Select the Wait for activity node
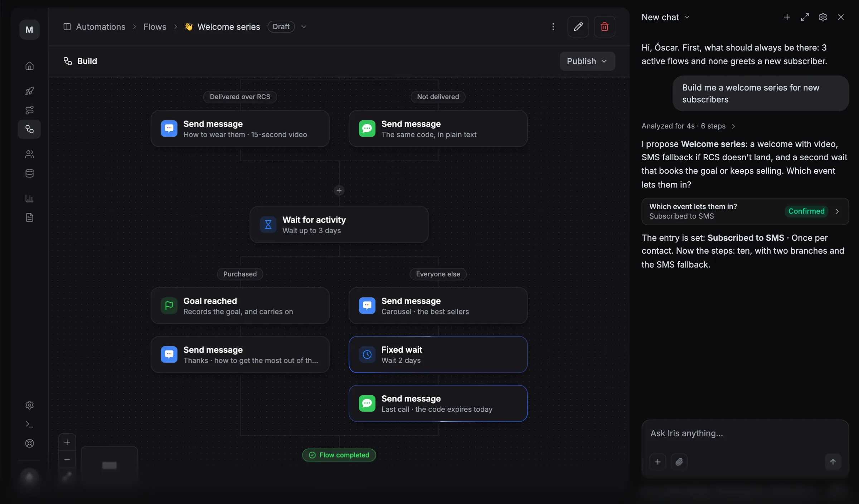 pyautogui.click(x=339, y=225)
